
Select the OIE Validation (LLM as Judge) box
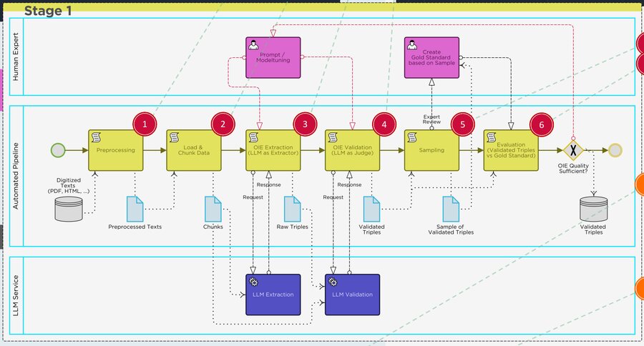click(x=352, y=150)
